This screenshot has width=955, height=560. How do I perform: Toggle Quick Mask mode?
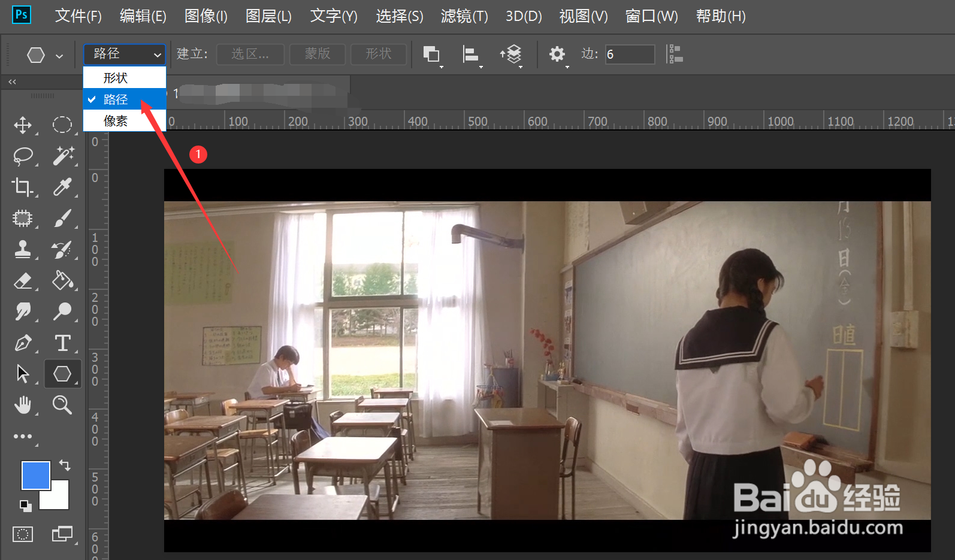click(23, 534)
